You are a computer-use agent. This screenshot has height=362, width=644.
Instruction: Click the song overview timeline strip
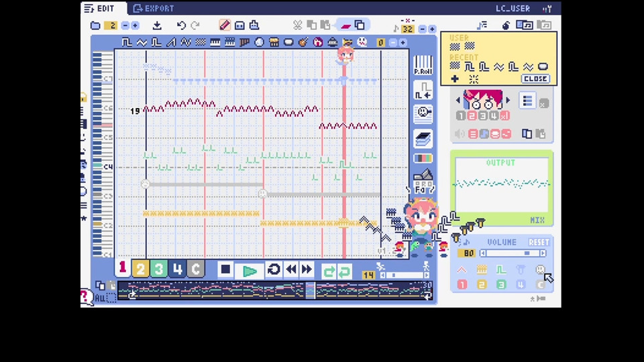[x=275, y=290]
